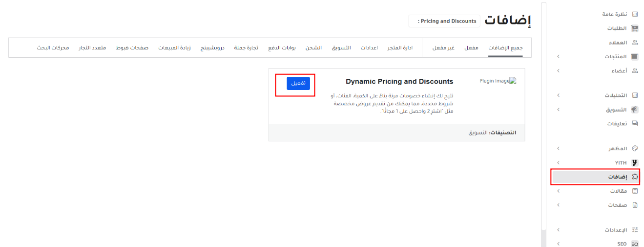Click the marketing megaphone icon in the sidebar
The width and height of the screenshot is (644, 247).
[635, 110]
